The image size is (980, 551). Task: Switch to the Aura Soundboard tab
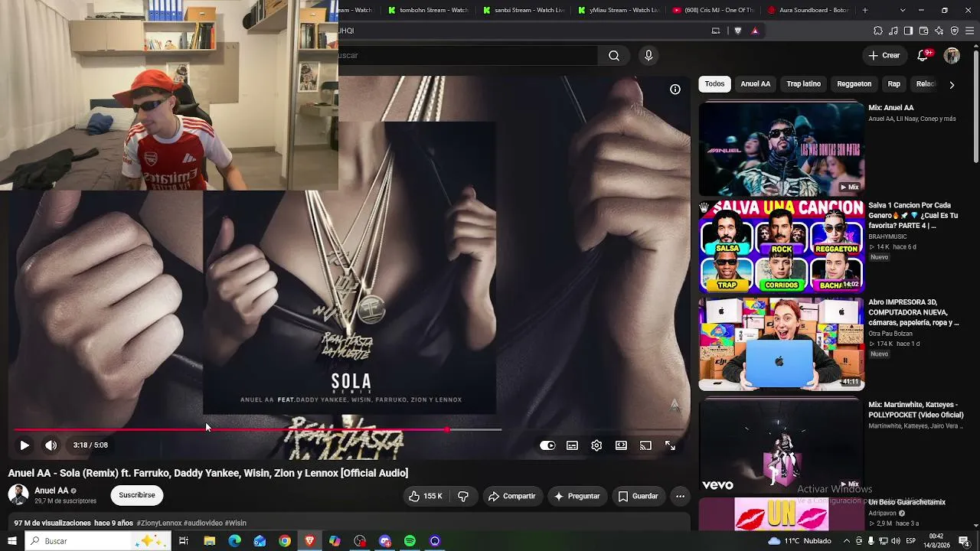808,10
